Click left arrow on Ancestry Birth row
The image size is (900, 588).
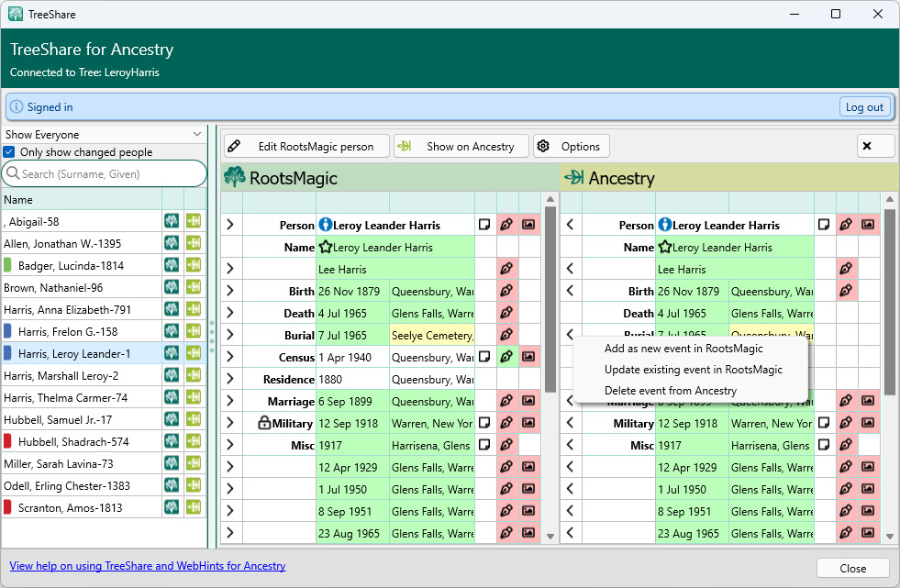click(570, 291)
